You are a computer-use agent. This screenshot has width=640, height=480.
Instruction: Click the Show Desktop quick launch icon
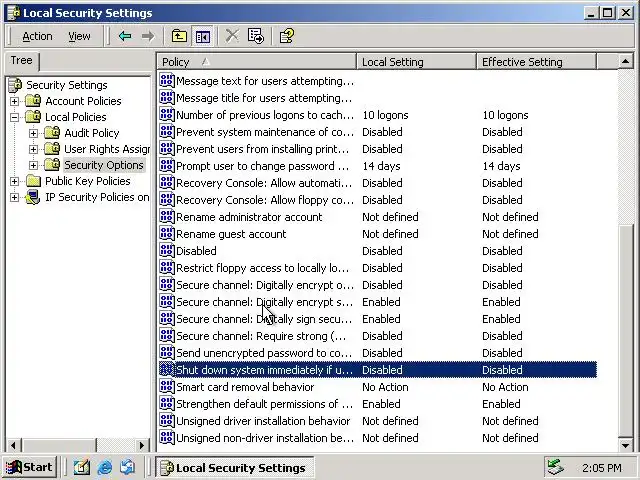81,467
